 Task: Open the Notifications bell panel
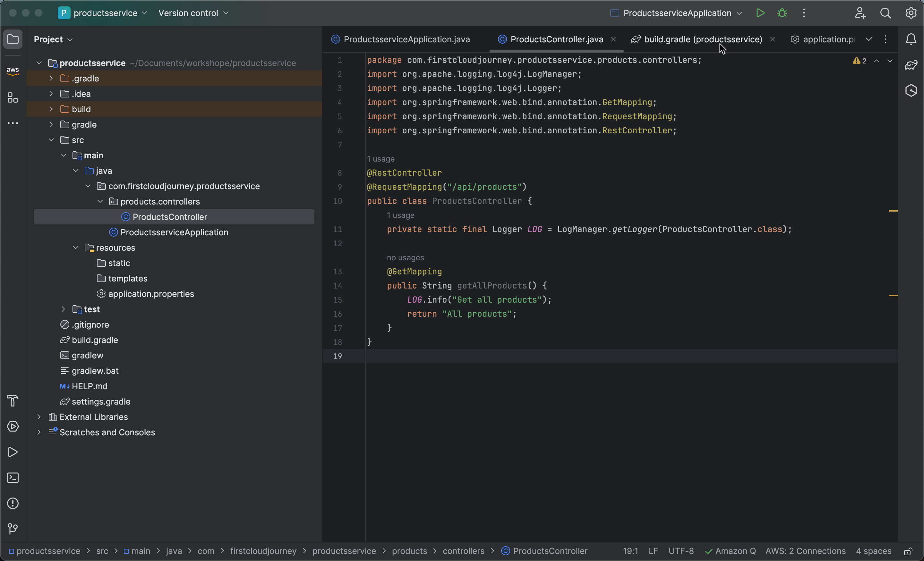(x=911, y=39)
